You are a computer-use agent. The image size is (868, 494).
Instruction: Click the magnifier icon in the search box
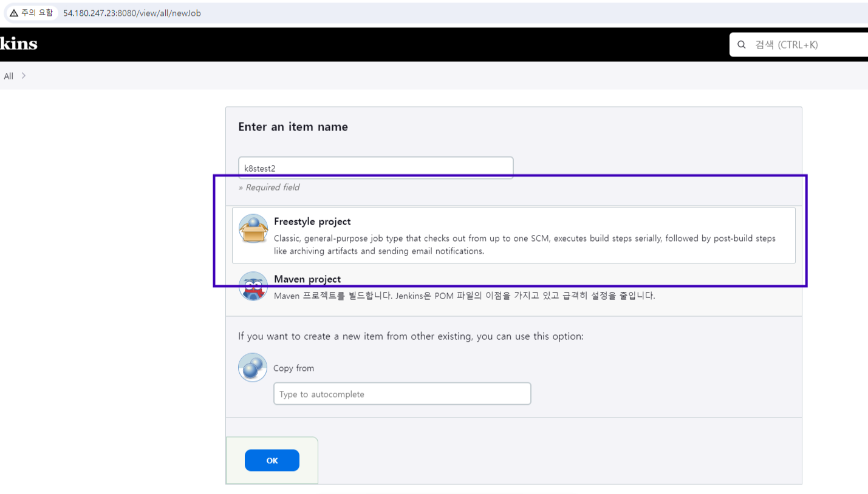coord(742,44)
